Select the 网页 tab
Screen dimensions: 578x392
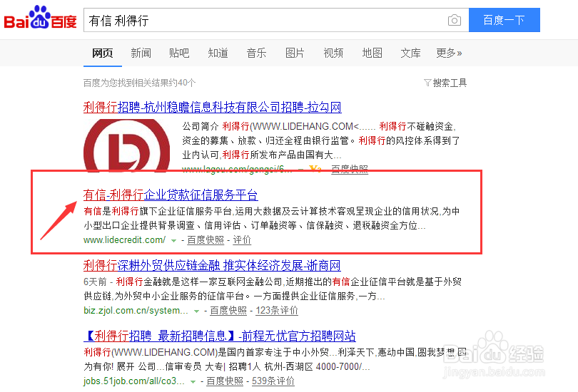pos(103,53)
